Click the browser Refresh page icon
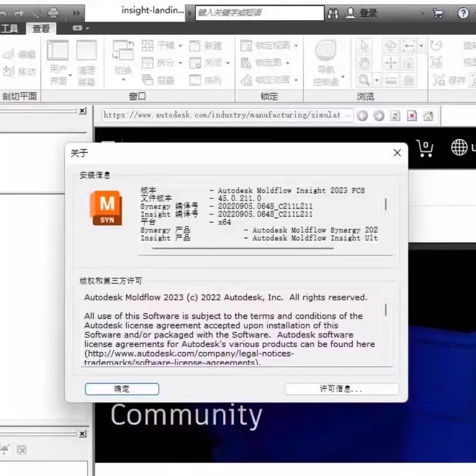Image resolution: width=476 pixels, height=476 pixels. (395, 116)
